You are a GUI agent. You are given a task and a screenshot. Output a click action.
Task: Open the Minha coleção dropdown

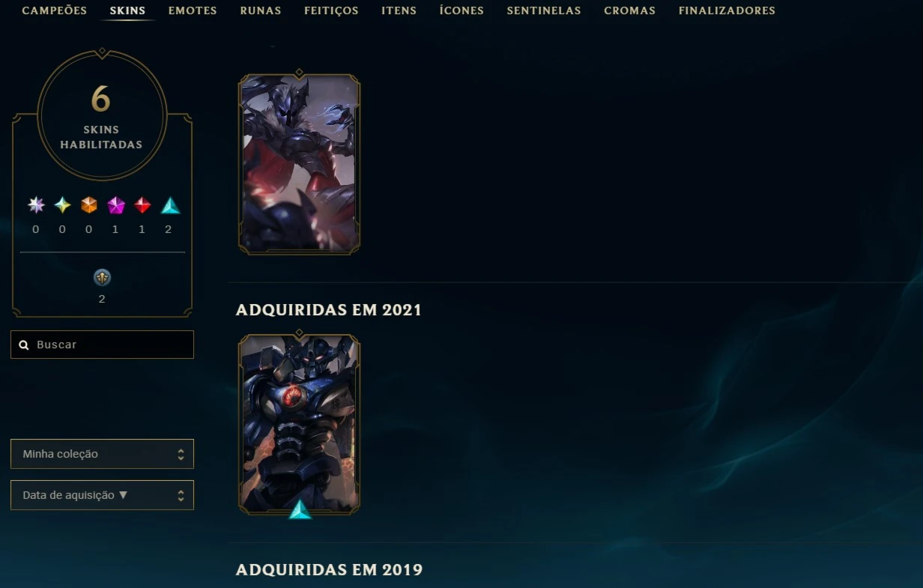[102, 454]
